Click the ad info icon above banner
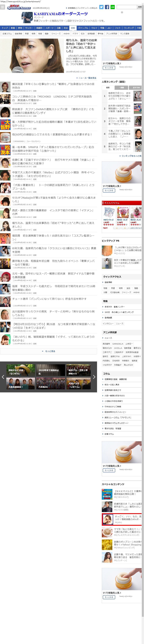 coord(122,12)
